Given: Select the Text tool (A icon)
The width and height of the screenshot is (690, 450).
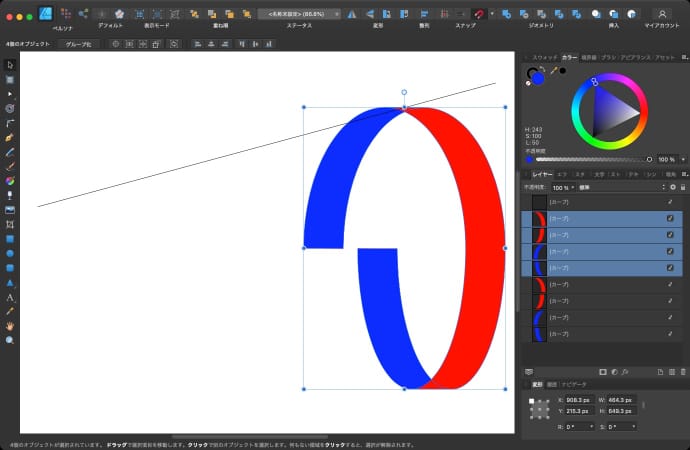Looking at the screenshot, I should click(10, 297).
